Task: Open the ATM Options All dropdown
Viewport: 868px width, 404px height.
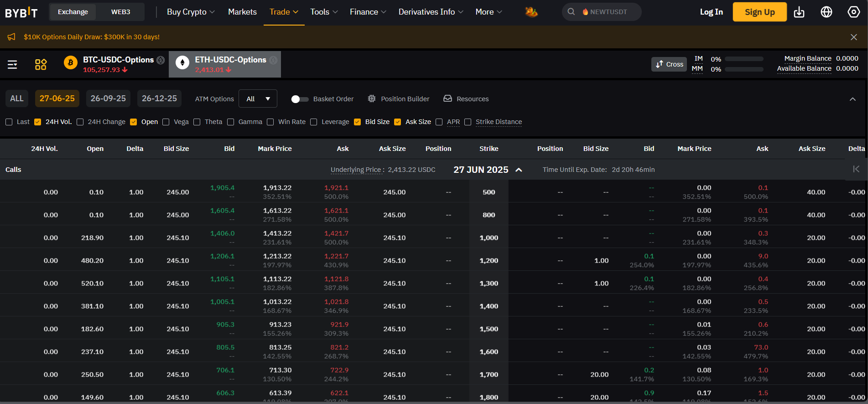Action: [x=258, y=98]
